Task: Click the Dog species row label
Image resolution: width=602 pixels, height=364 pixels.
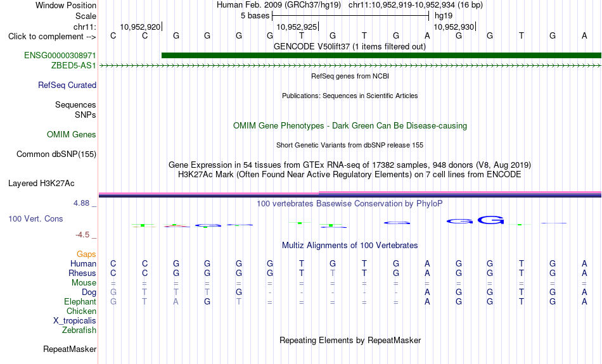Action: [x=89, y=292]
